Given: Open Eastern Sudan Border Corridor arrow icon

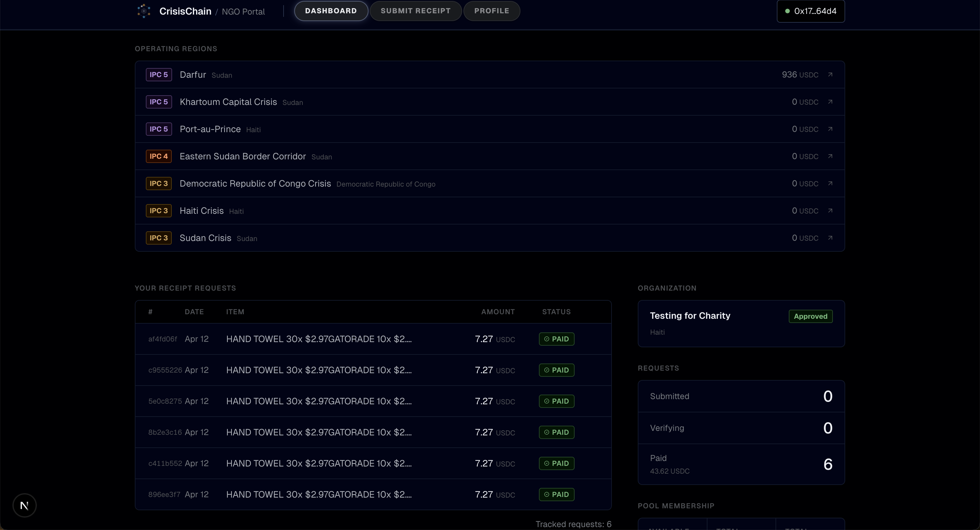Looking at the screenshot, I should click(x=830, y=156).
